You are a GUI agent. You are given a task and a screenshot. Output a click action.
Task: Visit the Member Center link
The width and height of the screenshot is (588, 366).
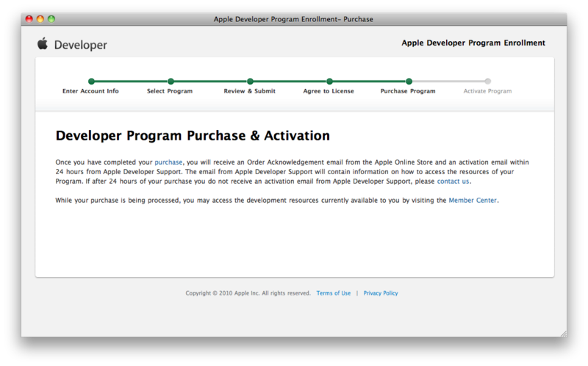pyautogui.click(x=473, y=200)
